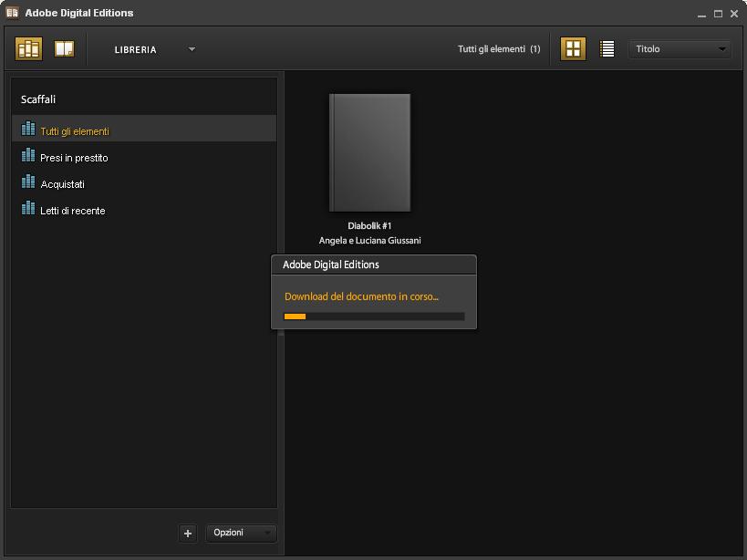
Task: Switch to Library view icon
Action: [x=28, y=48]
